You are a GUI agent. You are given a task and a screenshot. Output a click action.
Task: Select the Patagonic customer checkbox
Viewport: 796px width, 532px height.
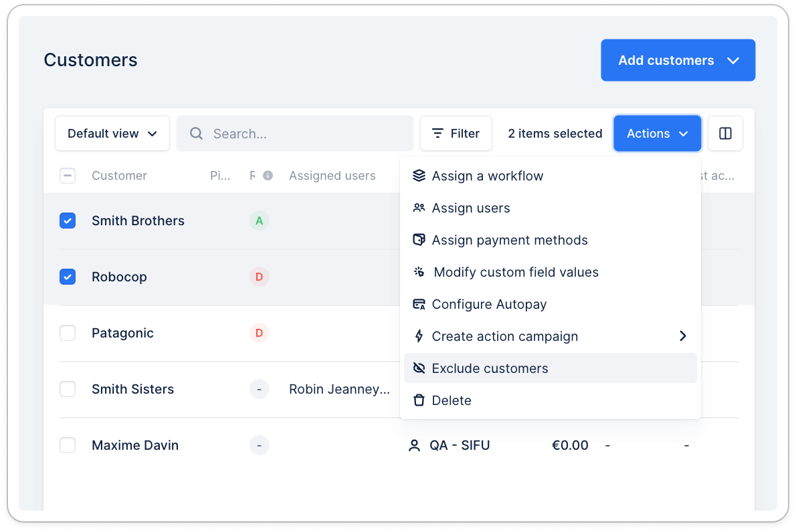pyautogui.click(x=68, y=333)
